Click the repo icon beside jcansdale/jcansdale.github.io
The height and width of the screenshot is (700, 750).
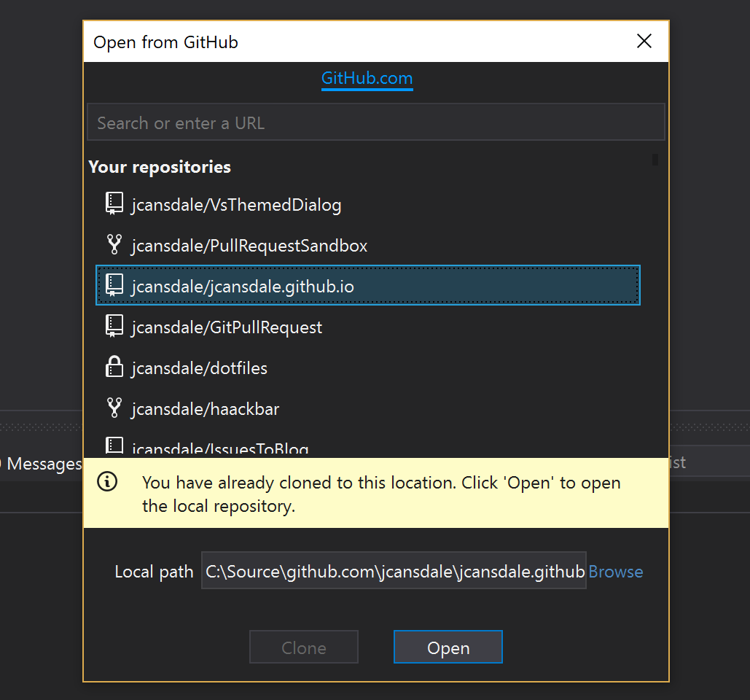pyautogui.click(x=114, y=285)
